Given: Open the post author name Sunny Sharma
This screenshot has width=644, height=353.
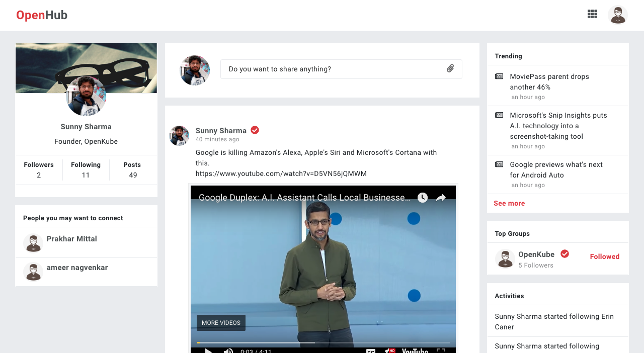Looking at the screenshot, I should (221, 131).
